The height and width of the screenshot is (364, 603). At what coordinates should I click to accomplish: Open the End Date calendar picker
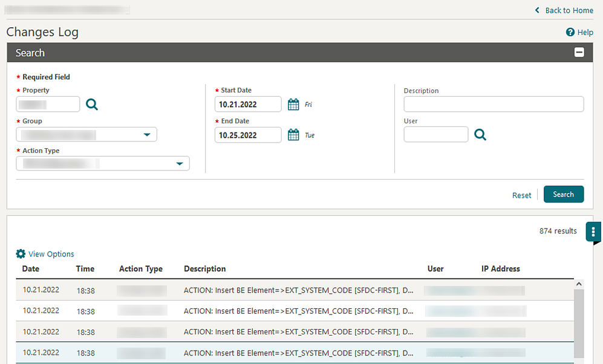pos(293,134)
